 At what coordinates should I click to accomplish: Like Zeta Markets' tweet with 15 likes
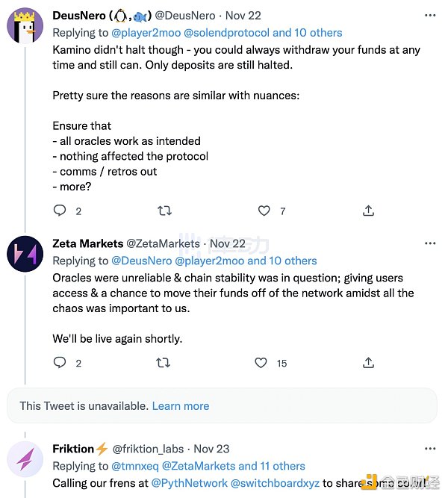click(x=261, y=363)
